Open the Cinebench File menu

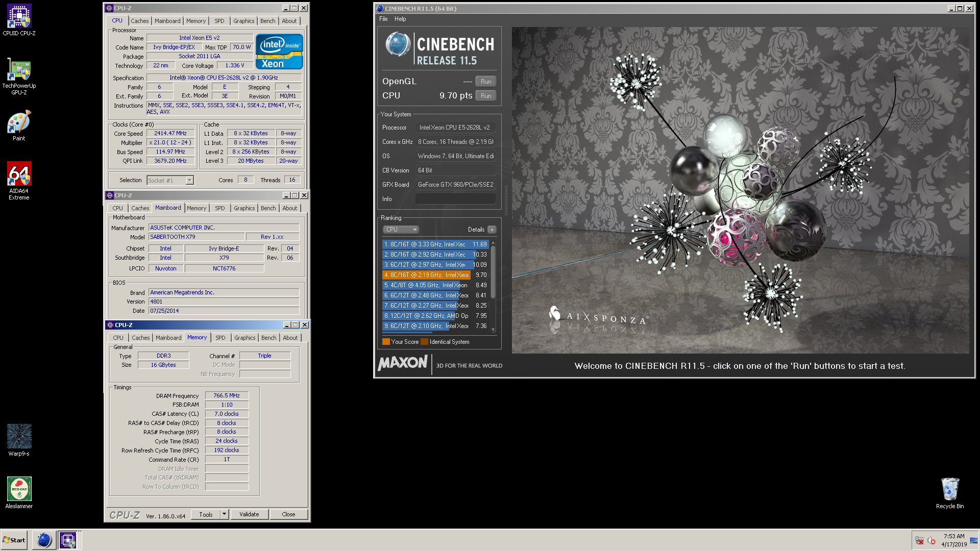(383, 19)
